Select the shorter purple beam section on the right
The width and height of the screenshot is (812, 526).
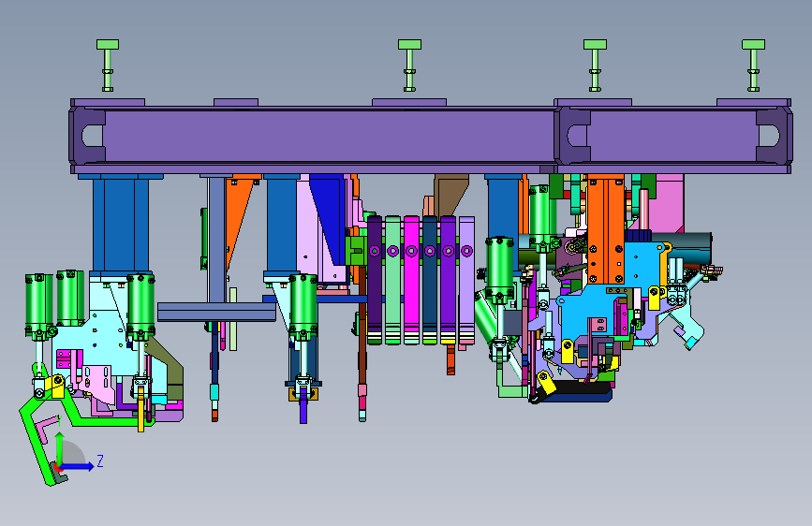tap(673, 136)
